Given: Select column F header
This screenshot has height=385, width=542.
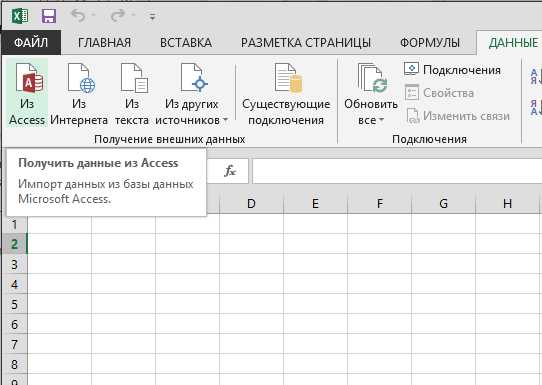Looking at the screenshot, I should pos(380,204).
